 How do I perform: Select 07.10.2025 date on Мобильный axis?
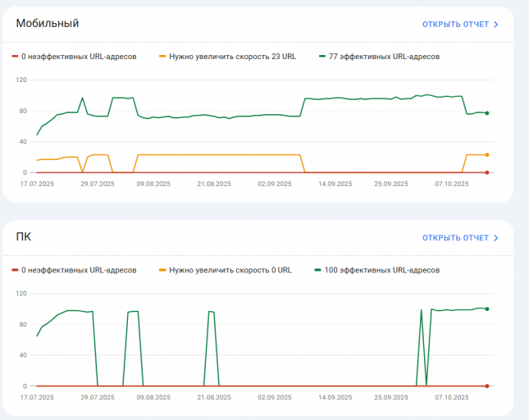point(452,184)
